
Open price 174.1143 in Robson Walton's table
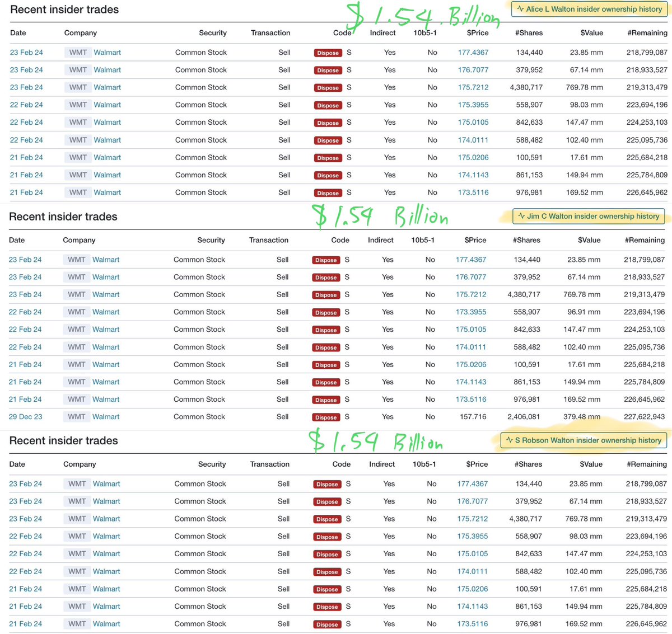(x=473, y=607)
